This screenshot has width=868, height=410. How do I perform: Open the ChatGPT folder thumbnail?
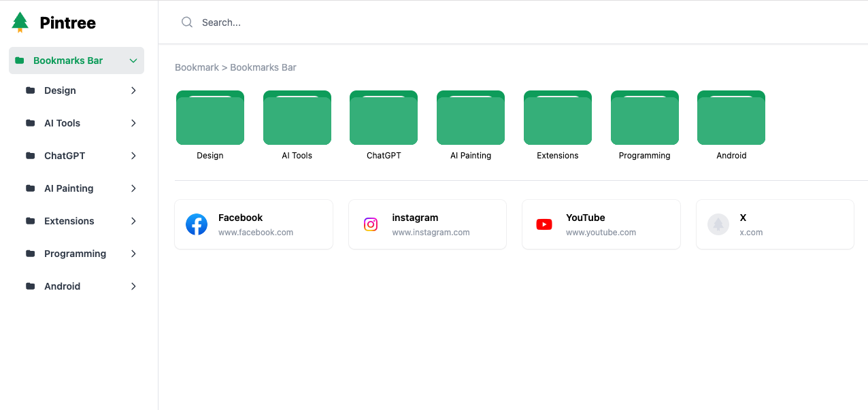[383, 118]
